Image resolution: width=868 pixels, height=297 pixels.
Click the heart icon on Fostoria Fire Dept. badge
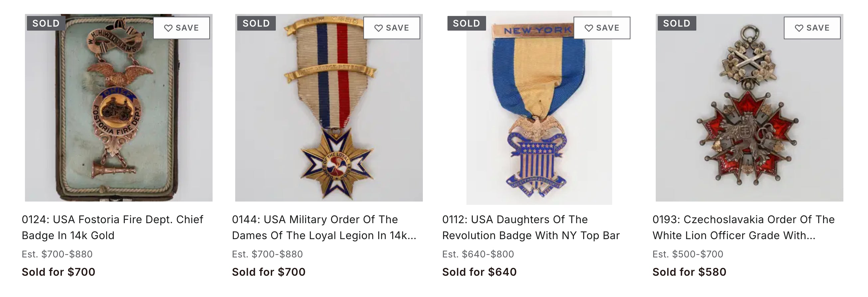click(168, 28)
